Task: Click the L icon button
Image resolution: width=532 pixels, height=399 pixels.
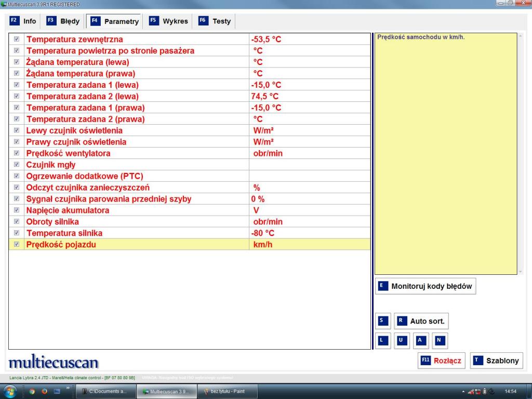Action: tap(383, 340)
